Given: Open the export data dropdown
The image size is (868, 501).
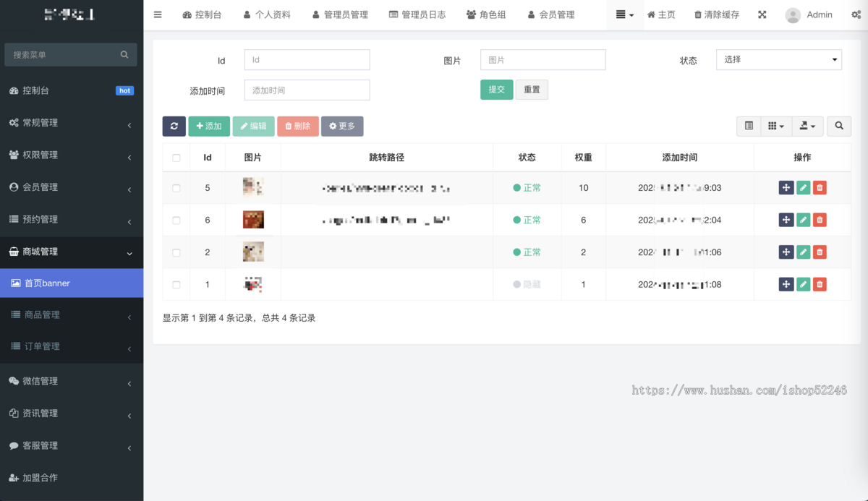Looking at the screenshot, I should pyautogui.click(x=807, y=126).
